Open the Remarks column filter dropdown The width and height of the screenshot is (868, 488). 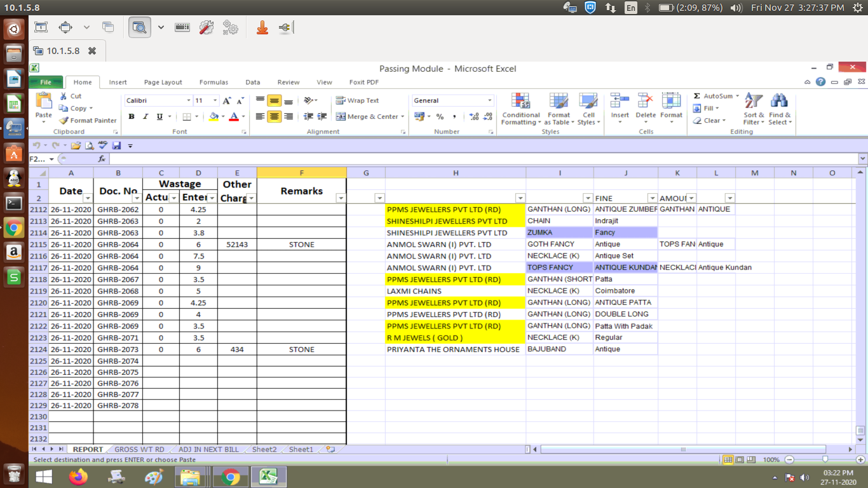pos(341,198)
